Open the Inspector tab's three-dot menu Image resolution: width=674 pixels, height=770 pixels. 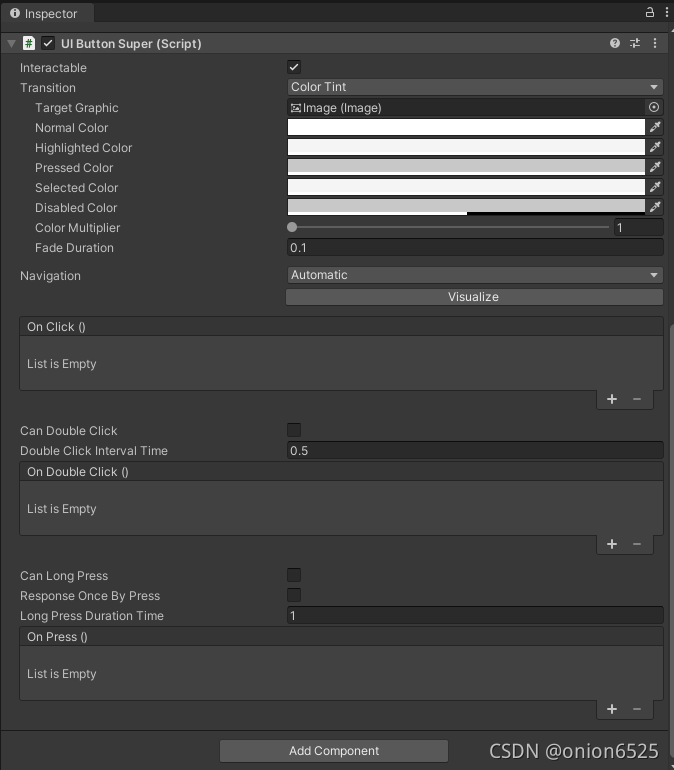click(667, 12)
